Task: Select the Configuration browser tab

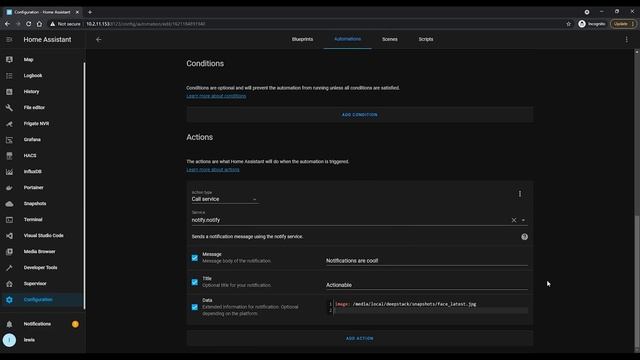Action: click(42, 12)
